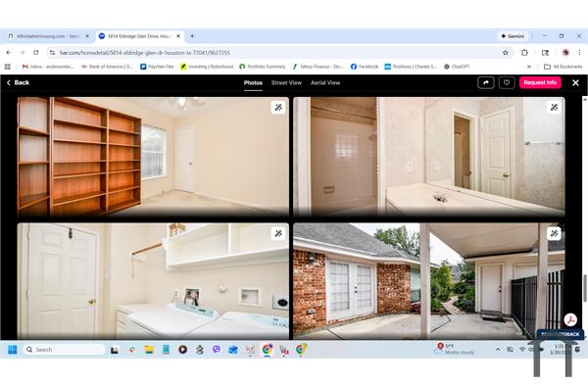
Task: Show hidden system tray icons
Action: point(498,350)
